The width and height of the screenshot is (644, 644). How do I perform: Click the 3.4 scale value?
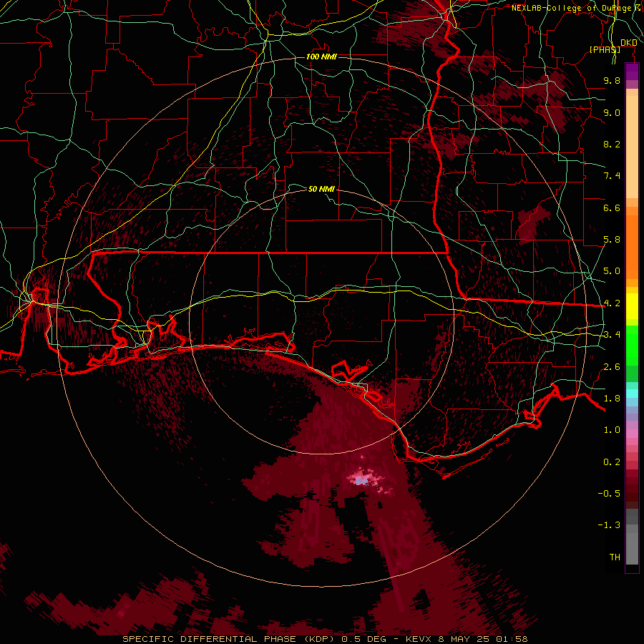point(612,335)
